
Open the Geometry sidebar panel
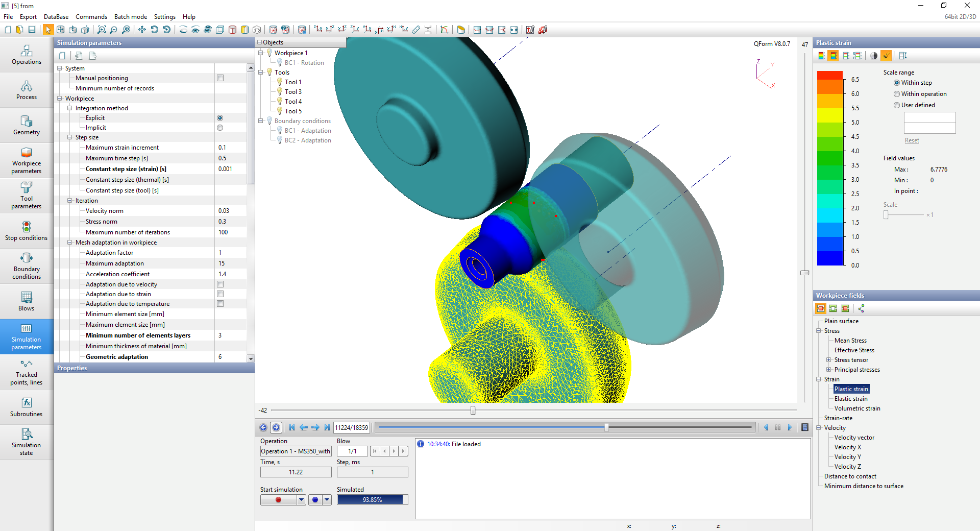(27, 125)
